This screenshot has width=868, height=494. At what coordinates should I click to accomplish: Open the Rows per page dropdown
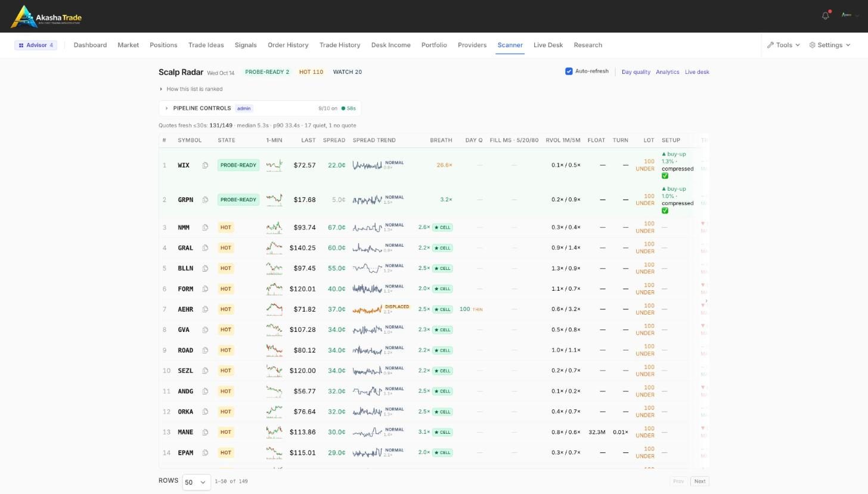click(196, 482)
